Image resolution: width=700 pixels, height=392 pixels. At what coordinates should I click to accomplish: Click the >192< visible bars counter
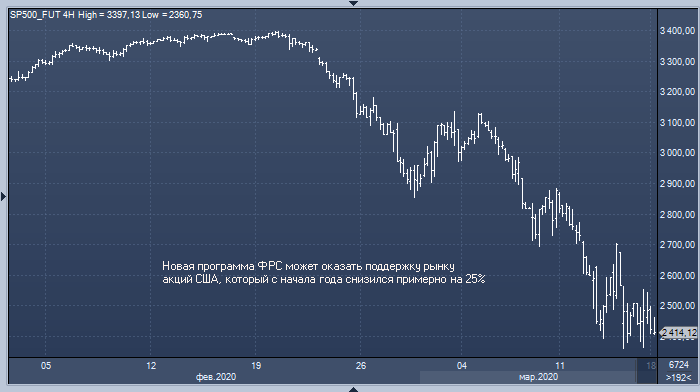pyautogui.click(x=678, y=377)
